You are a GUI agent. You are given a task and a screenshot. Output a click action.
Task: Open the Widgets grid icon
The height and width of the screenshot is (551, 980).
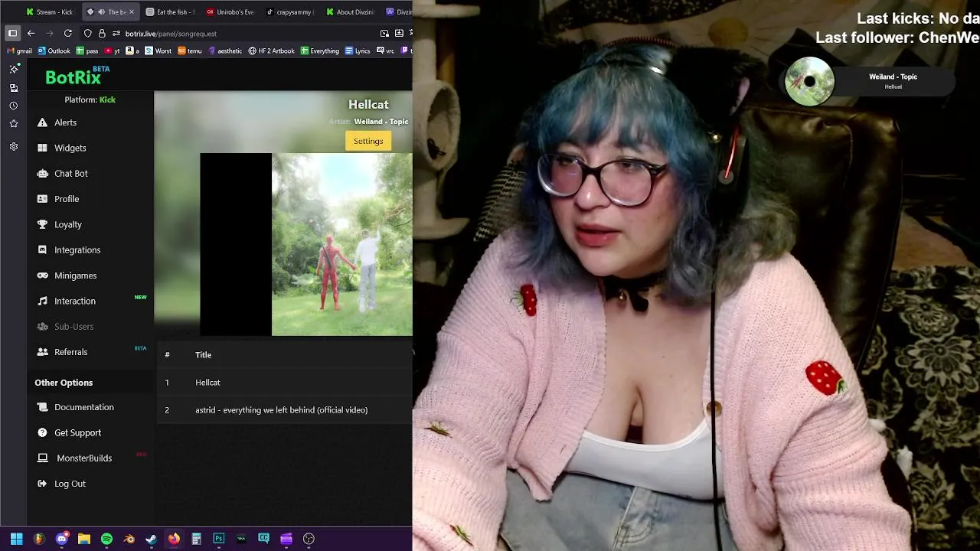42,148
